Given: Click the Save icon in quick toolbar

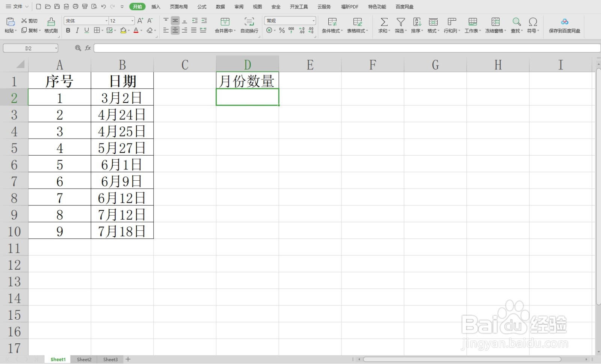Looking at the screenshot, I should [57, 7].
